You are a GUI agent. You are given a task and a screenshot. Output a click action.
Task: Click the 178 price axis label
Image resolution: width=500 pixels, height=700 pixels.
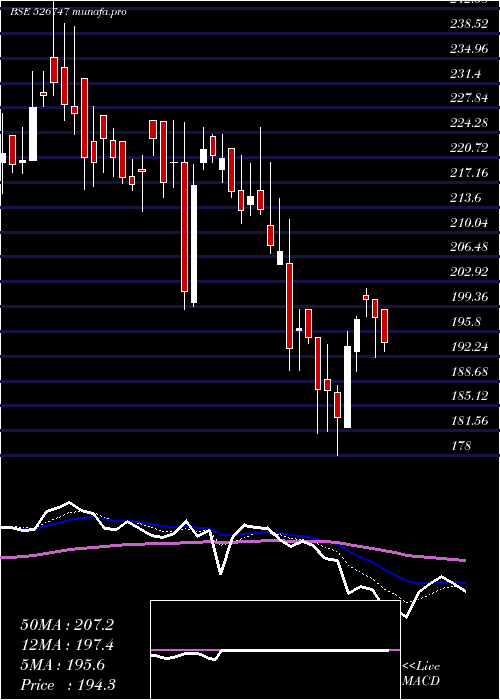click(x=461, y=446)
